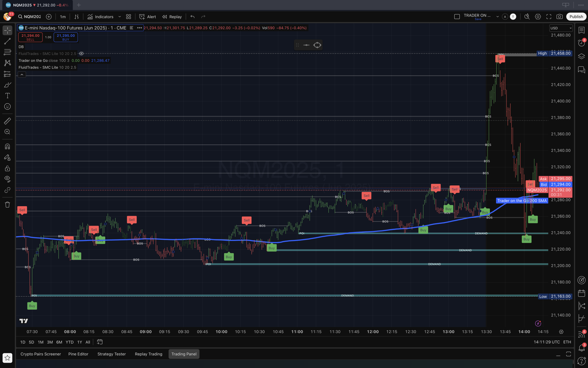The image size is (588, 368).
Task: Open the layout setup square icon
Action: point(457,17)
